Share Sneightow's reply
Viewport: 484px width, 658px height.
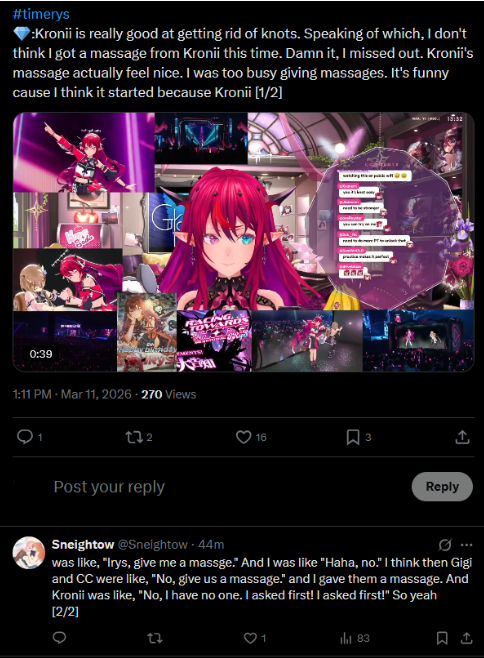(x=466, y=638)
